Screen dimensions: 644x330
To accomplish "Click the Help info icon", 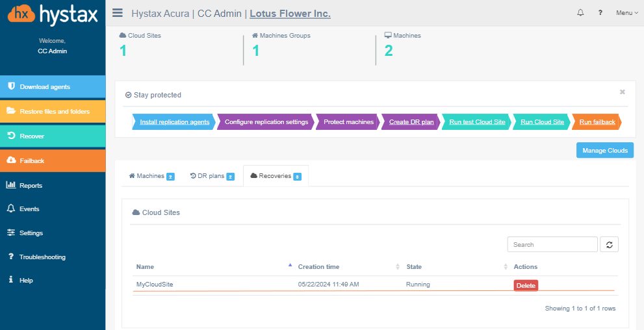I will (11, 280).
